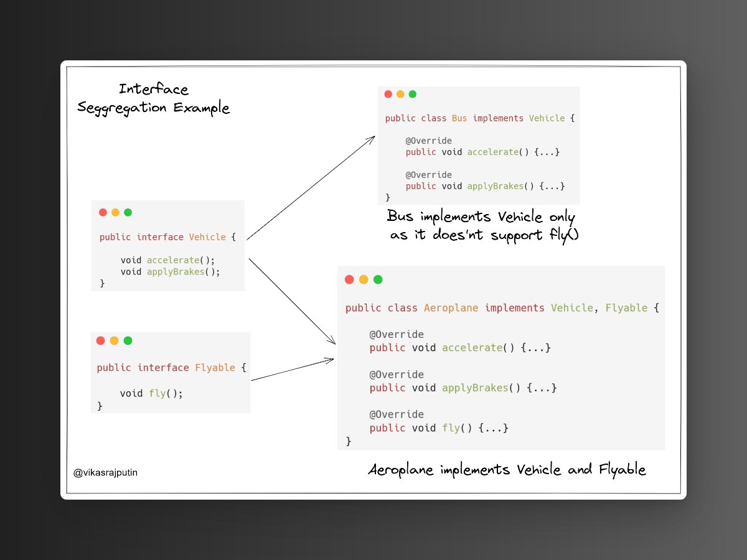Select the Aeroplane implements Vehicle caption
The image size is (747, 560).
(x=507, y=470)
